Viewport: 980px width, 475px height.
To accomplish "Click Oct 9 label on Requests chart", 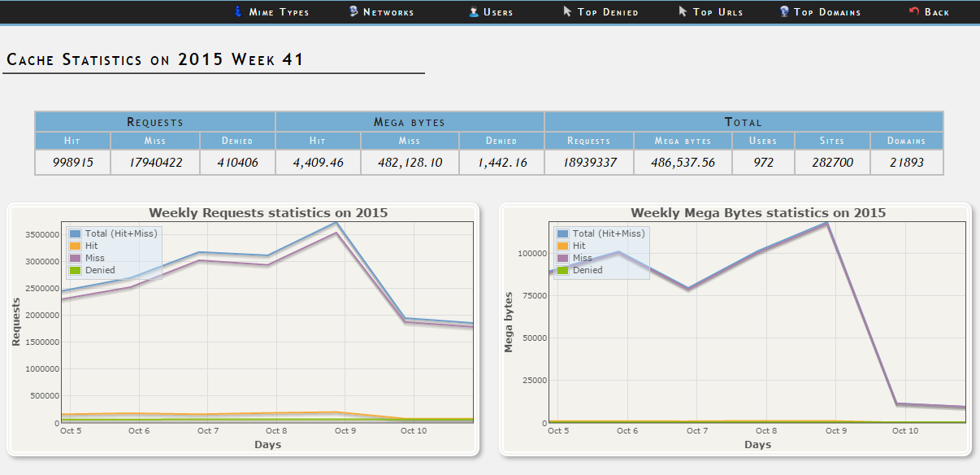I will (x=345, y=431).
